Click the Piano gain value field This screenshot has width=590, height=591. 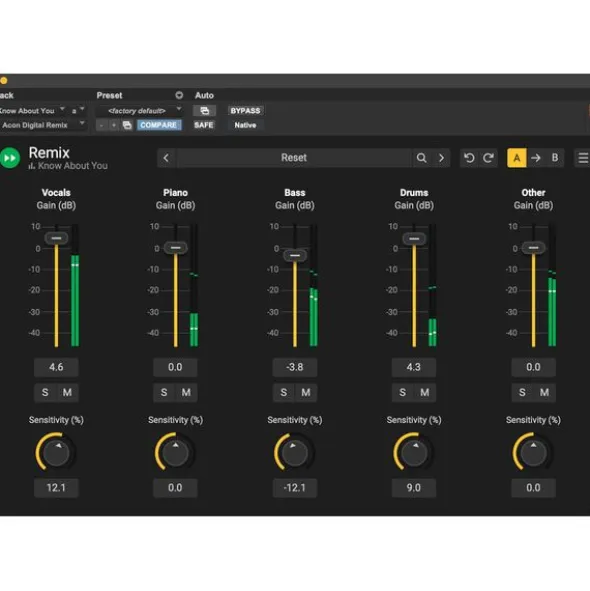(175, 367)
